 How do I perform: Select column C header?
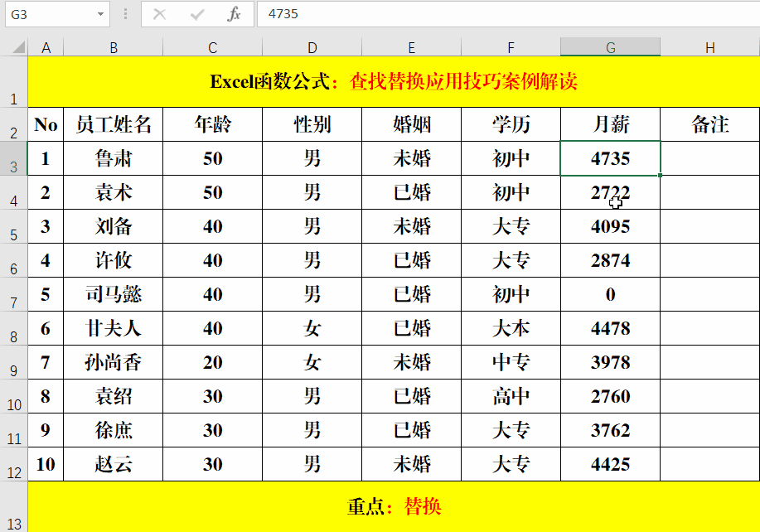click(213, 47)
